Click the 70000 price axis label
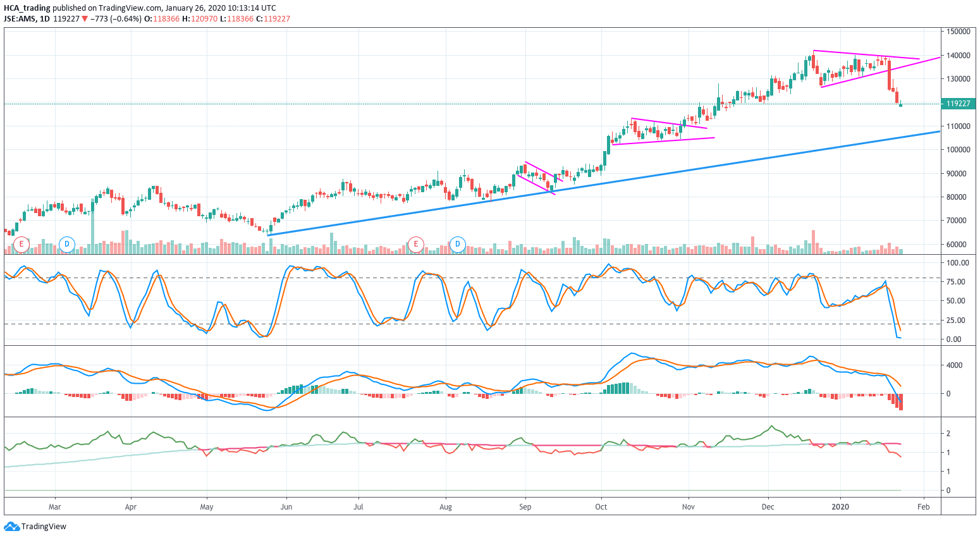The height and width of the screenshot is (538, 980). (x=957, y=221)
